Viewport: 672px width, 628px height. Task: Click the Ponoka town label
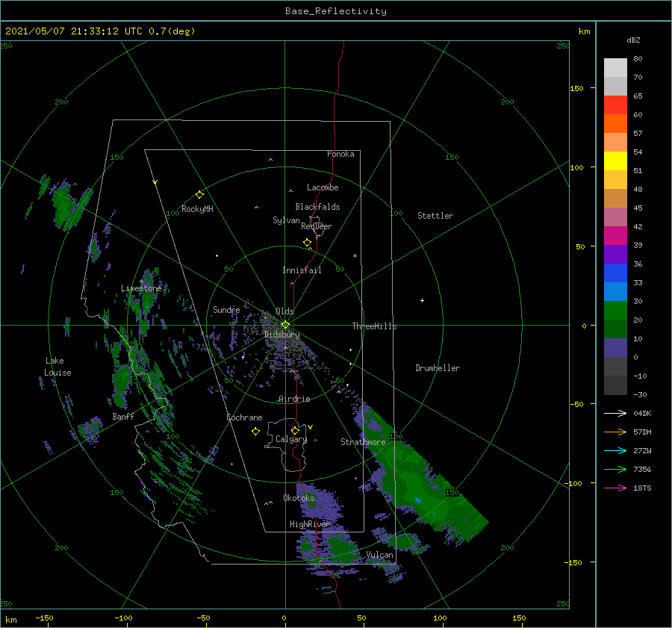coord(340,154)
